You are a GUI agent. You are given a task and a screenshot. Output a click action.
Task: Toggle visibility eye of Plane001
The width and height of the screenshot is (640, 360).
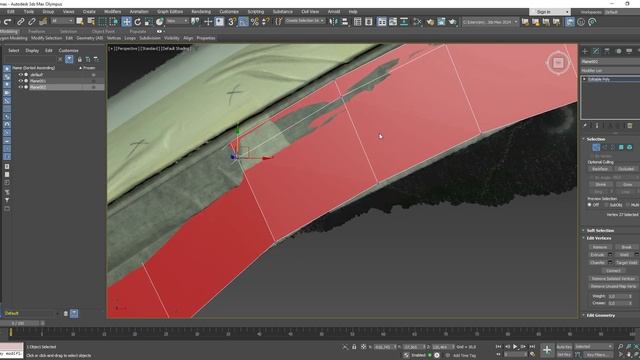click(x=20, y=81)
